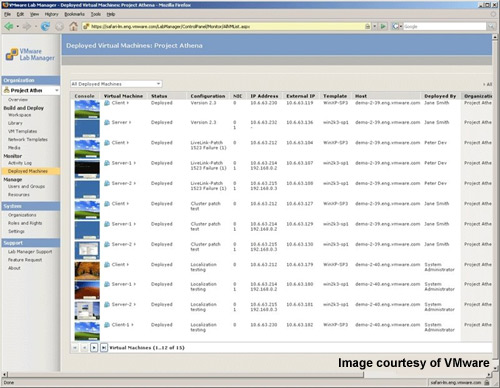Screen dimensions: 500x388
Task: Open the Activity Log link
Action: 20,163
